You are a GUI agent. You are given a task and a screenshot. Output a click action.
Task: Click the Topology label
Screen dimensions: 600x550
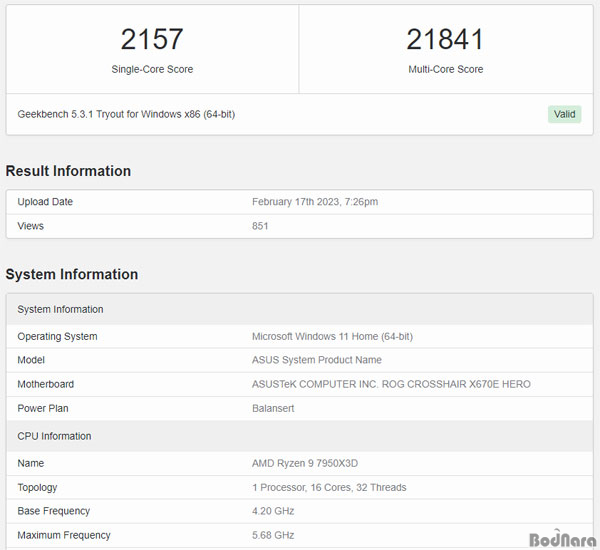click(x=37, y=487)
